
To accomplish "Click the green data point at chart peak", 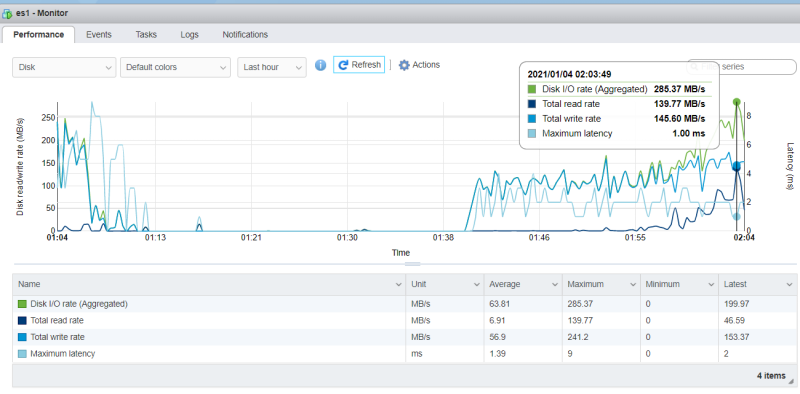I will pyautogui.click(x=736, y=102).
